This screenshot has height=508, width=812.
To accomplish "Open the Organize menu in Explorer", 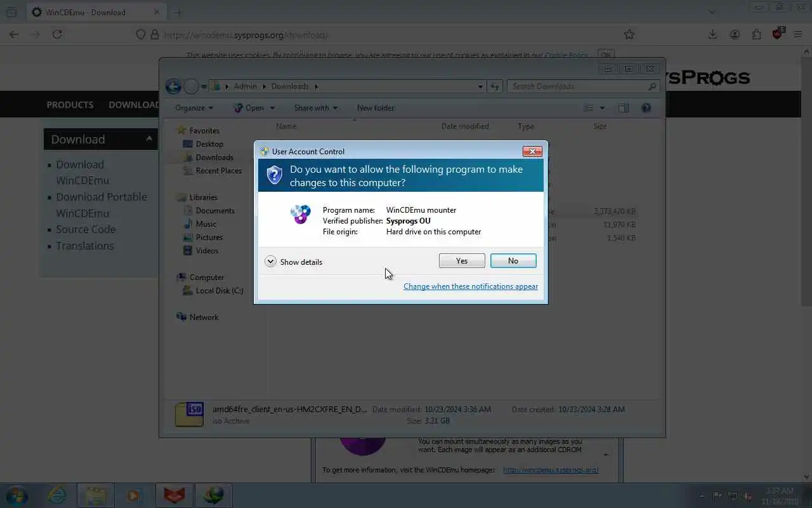I will pos(194,108).
